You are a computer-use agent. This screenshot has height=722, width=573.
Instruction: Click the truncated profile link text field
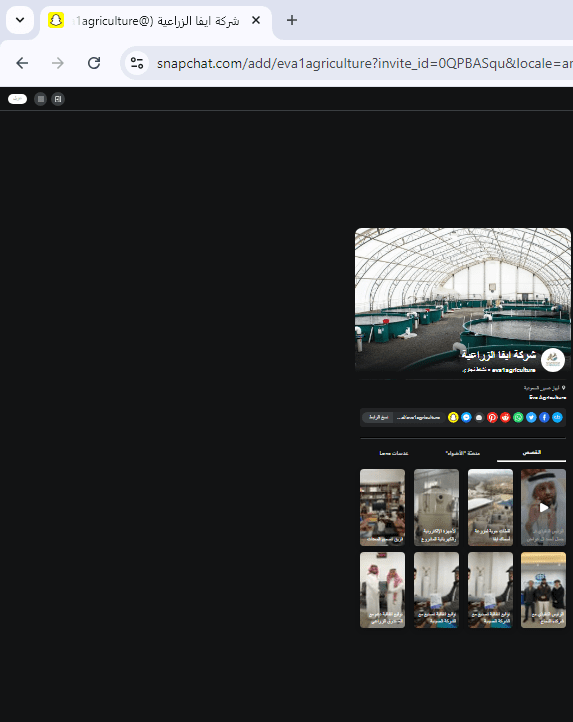point(418,417)
